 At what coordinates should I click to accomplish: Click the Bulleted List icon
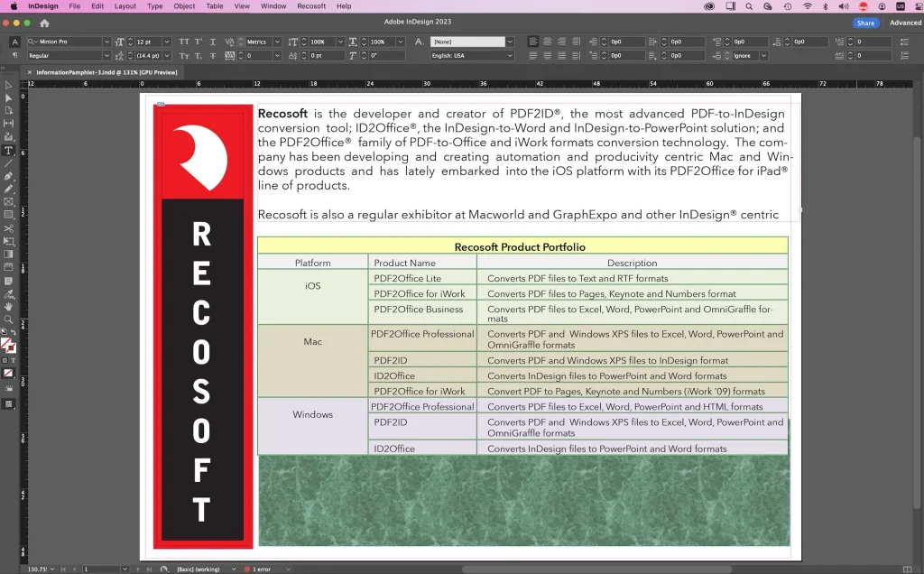tap(904, 42)
